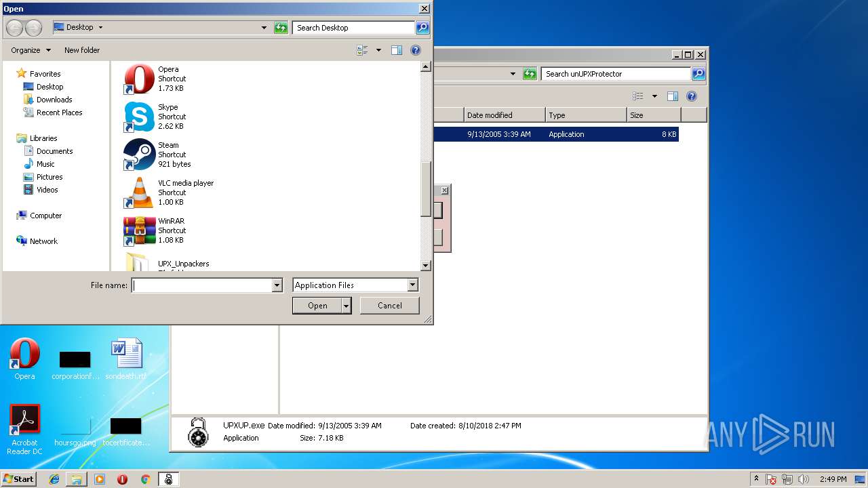This screenshot has height=488, width=868.
Task: Select the Acrobat Reader DC desktop icon
Action: [x=24, y=430]
